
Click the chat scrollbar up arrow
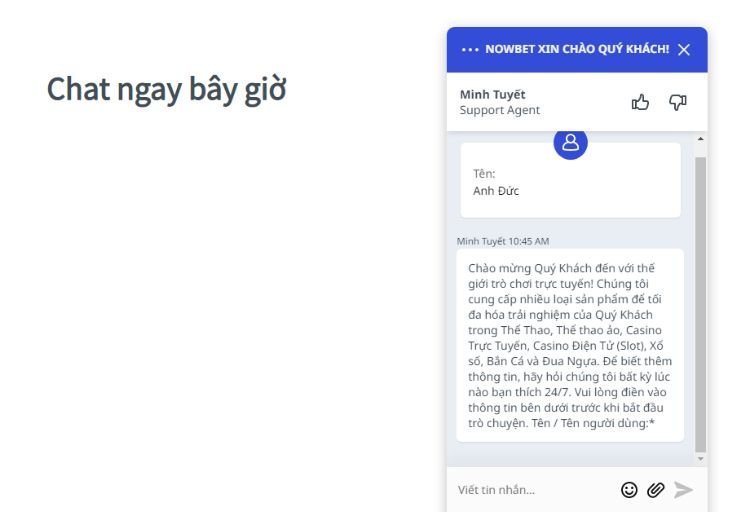click(700, 137)
